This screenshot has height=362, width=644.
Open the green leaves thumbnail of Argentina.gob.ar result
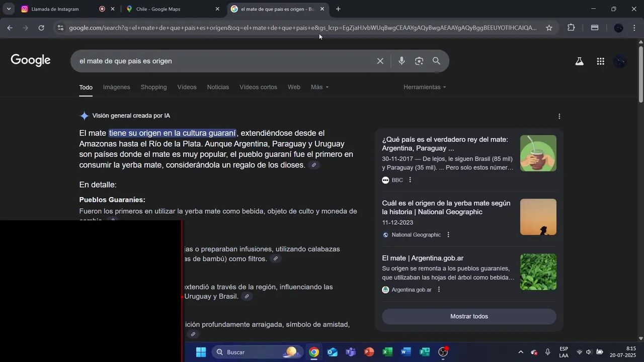[x=538, y=272]
